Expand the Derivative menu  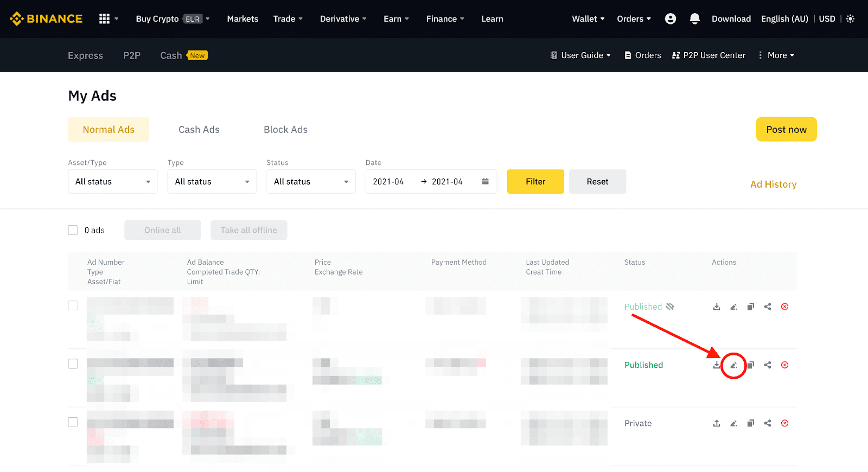tap(343, 19)
